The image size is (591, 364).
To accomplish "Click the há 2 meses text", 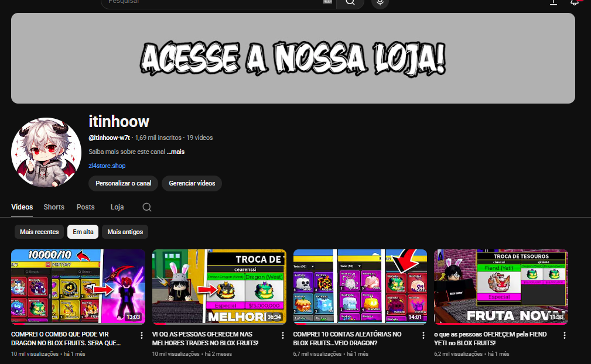I will tap(218, 354).
